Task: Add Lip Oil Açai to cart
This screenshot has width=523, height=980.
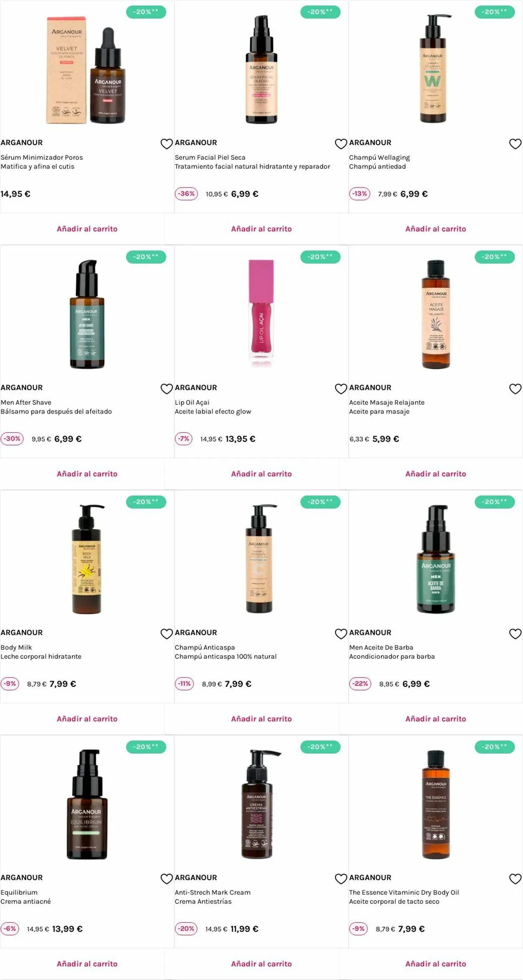Action: tap(261, 474)
